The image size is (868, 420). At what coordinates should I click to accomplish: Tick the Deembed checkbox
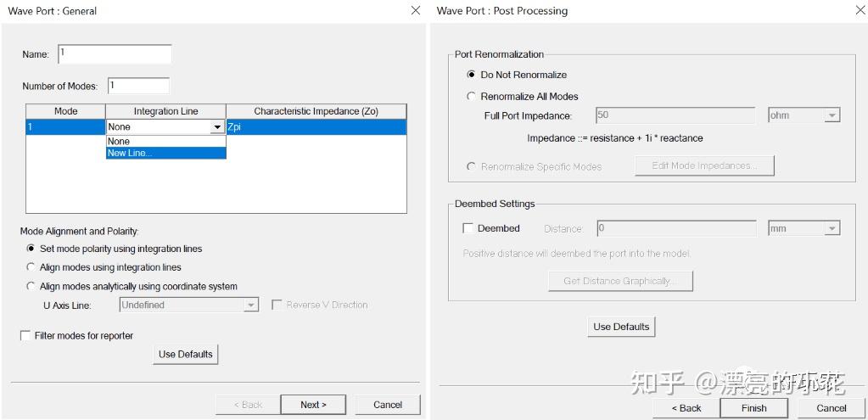pyautogui.click(x=468, y=228)
